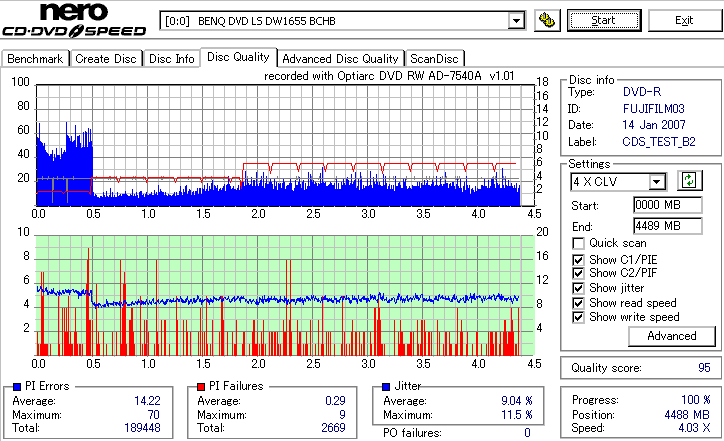Click the PIE graph area
Viewport: 724px width, 441px height.
click(285, 145)
